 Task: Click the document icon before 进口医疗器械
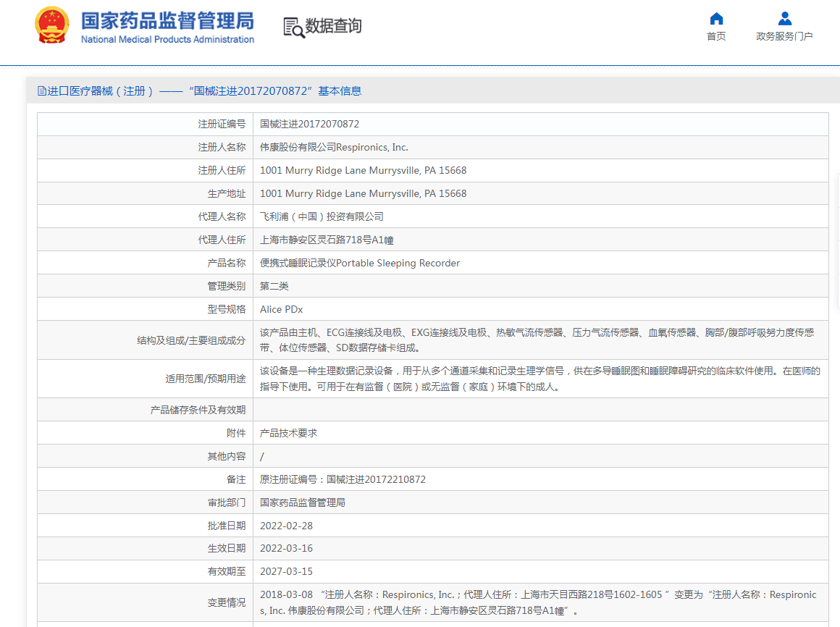click(x=42, y=91)
